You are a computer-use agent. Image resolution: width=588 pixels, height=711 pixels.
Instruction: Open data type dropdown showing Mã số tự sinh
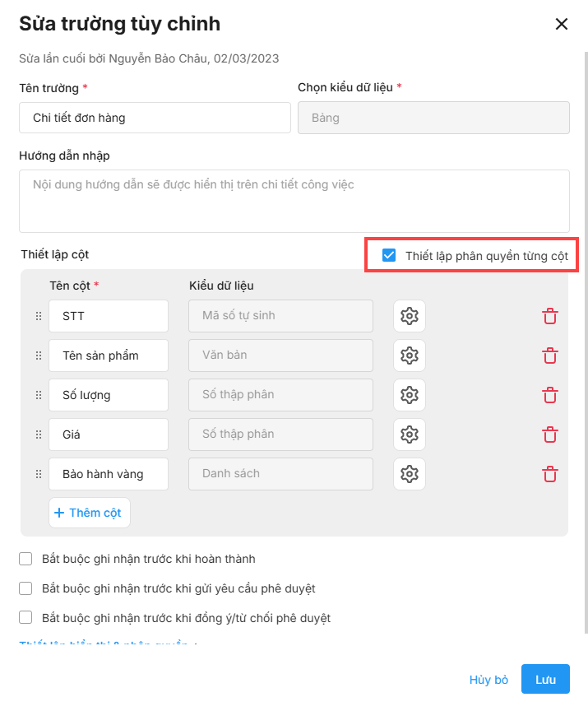coord(280,316)
